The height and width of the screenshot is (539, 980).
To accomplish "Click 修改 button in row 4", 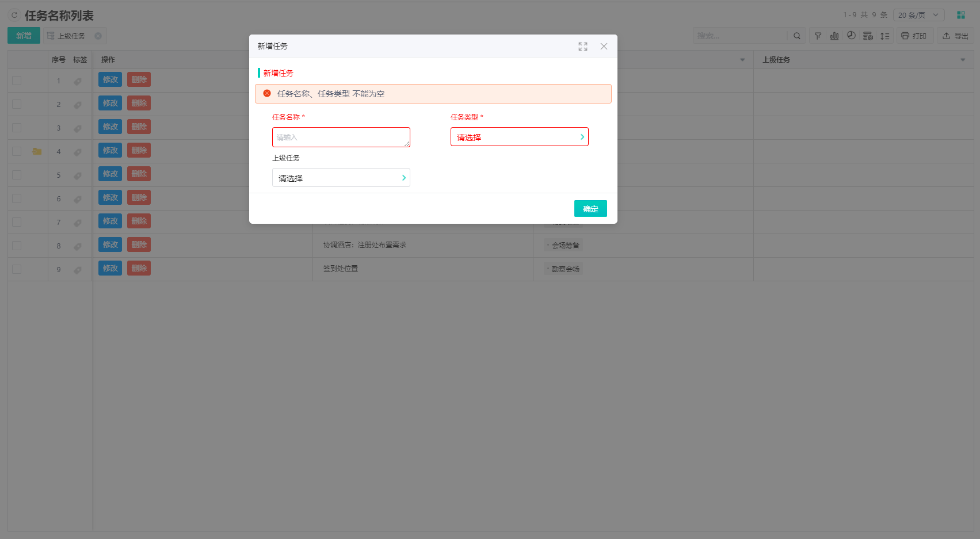I will click(x=110, y=151).
